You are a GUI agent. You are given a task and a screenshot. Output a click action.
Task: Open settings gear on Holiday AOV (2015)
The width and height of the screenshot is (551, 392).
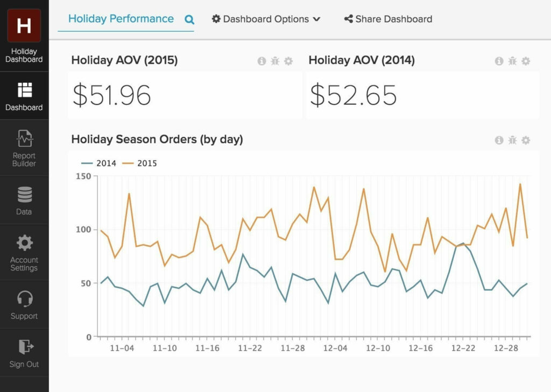288,61
